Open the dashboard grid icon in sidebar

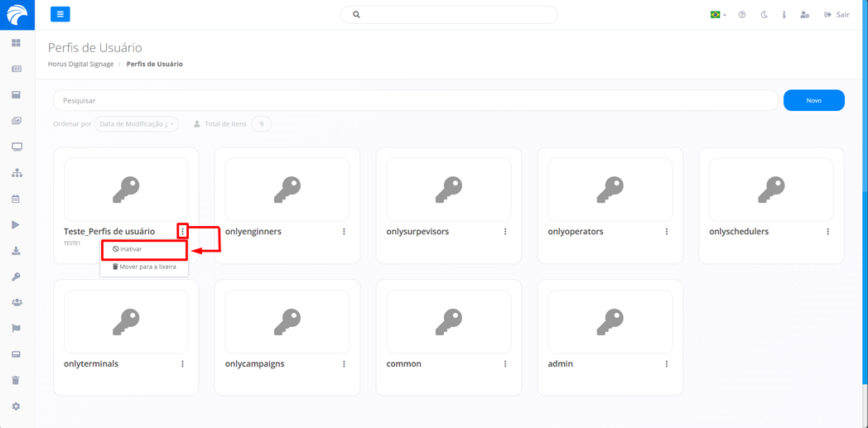(16, 42)
